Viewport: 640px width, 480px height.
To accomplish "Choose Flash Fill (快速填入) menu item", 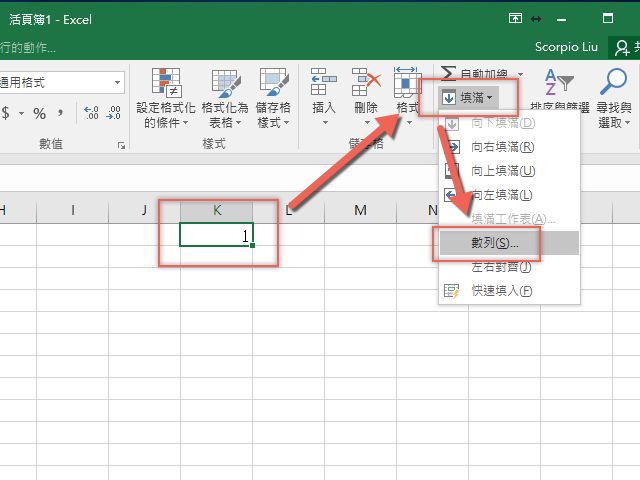I will click(x=509, y=291).
